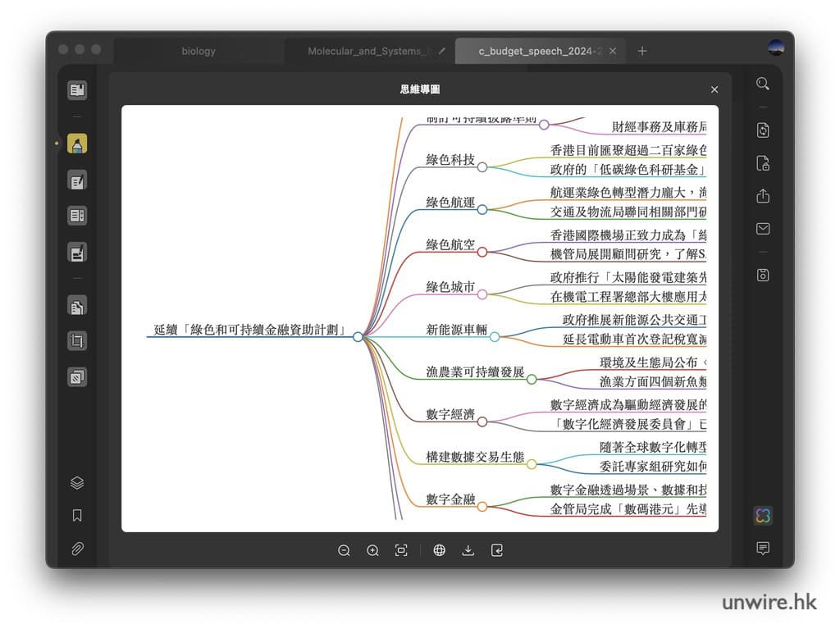Collapse the 綠色科技 node circle
Screen dimensions: 840x629
[x=482, y=167]
